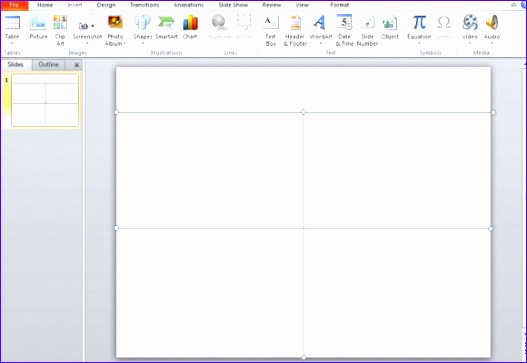Image resolution: width=527 pixels, height=363 pixels.
Task: Open the File tab
Action: [x=14, y=5]
